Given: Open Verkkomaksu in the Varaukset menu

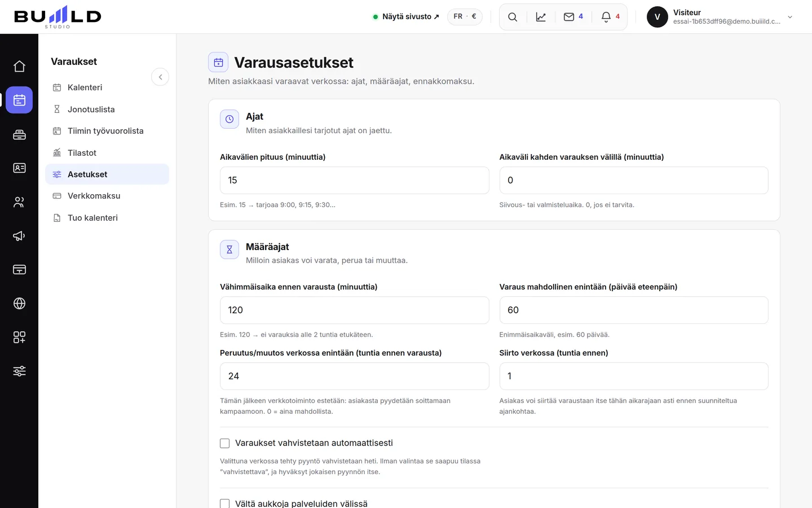Looking at the screenshot, I should point(107,196).
